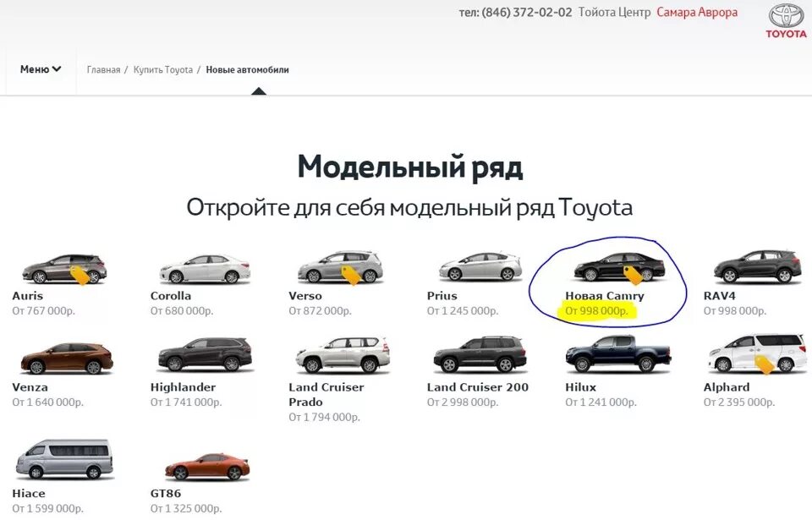The height and width of the screenshot is (520, 812).
Task: Open the Меню dropdown
Action: tap(41, 68)
